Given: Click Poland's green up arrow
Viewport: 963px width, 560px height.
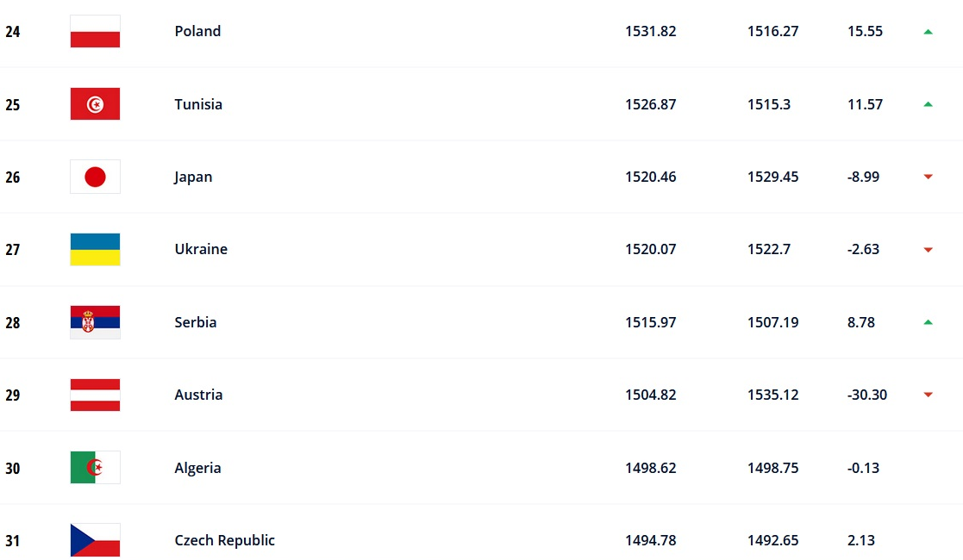Looking at the screenshot, I should coord(928,32).
